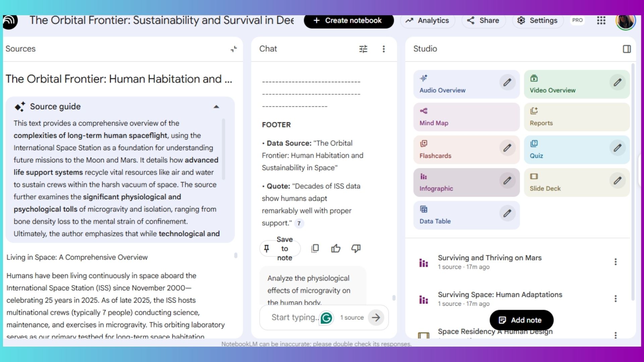Open options for Surviving and Thriving on Mars

point(615,262)
